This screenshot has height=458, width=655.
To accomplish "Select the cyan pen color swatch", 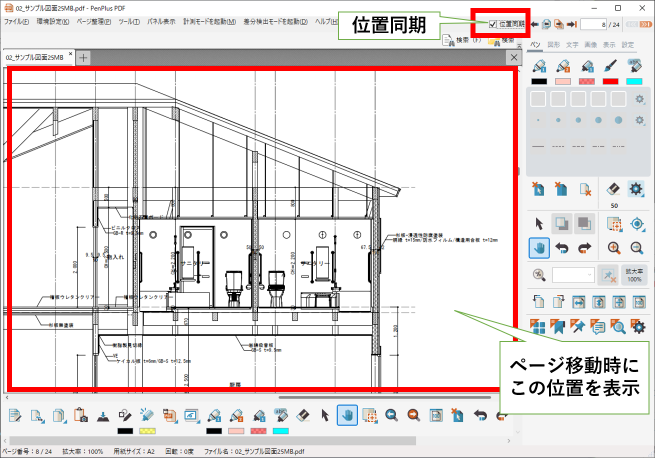I will point(633,82).
